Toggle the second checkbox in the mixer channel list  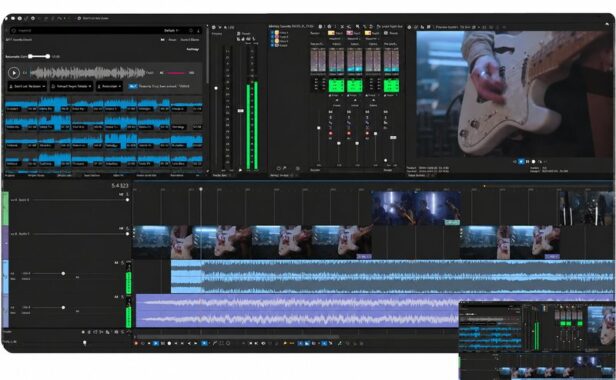(272, 37)
